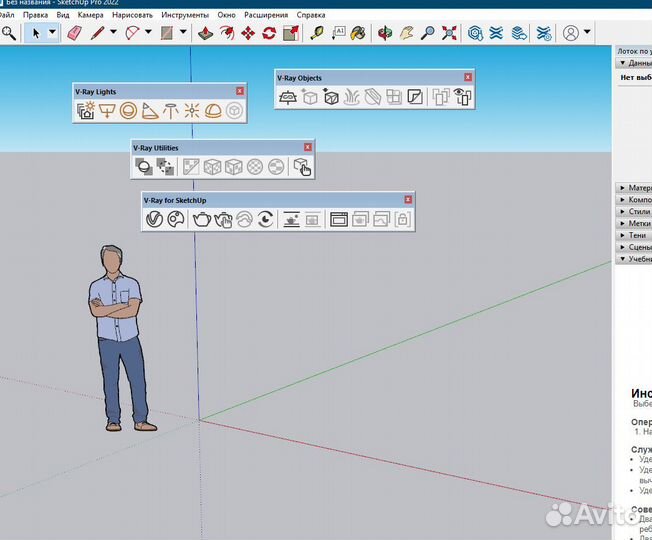Image resolution: width=652 pixels, height=540 pixels.
Task: Select the red Move tool
Action: point(248,33)
